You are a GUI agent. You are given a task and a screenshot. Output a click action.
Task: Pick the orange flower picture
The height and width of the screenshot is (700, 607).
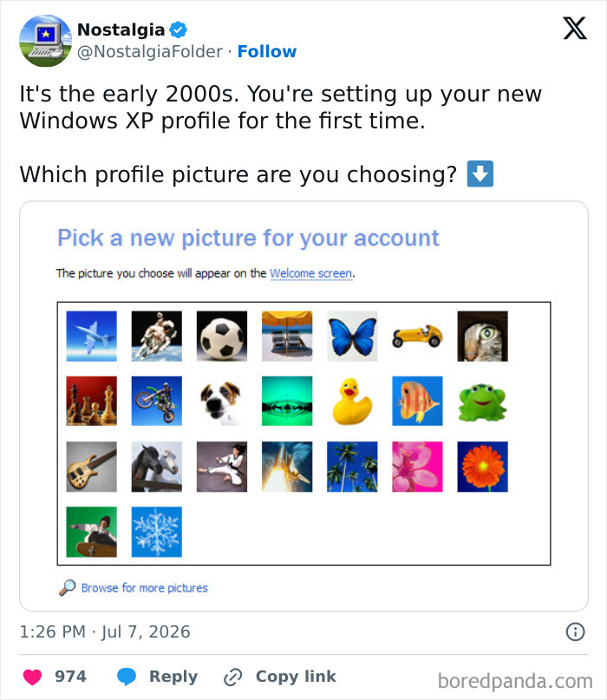coord(482,467)
